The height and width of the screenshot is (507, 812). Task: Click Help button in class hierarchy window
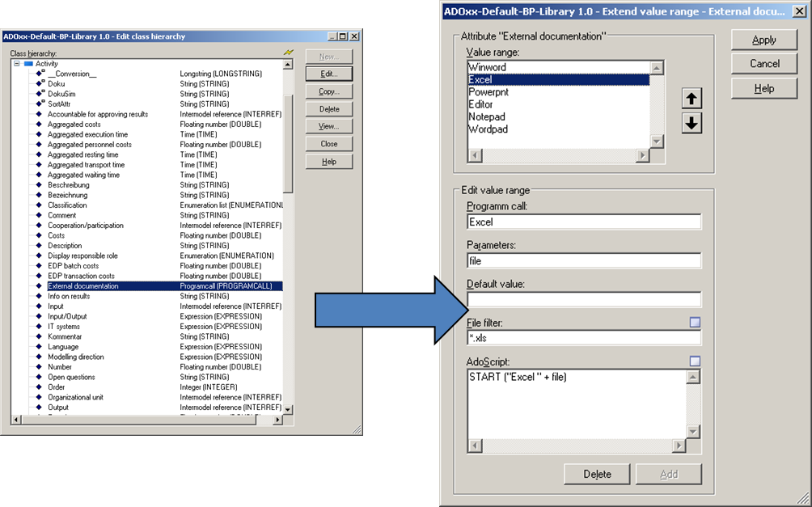(329, 162)
